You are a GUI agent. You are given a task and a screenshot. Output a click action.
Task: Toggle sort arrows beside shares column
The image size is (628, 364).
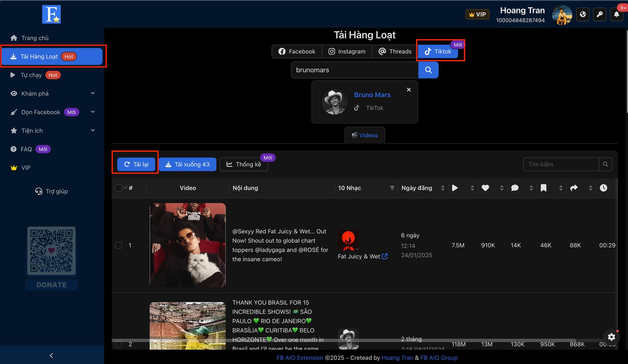click(590, 188)
